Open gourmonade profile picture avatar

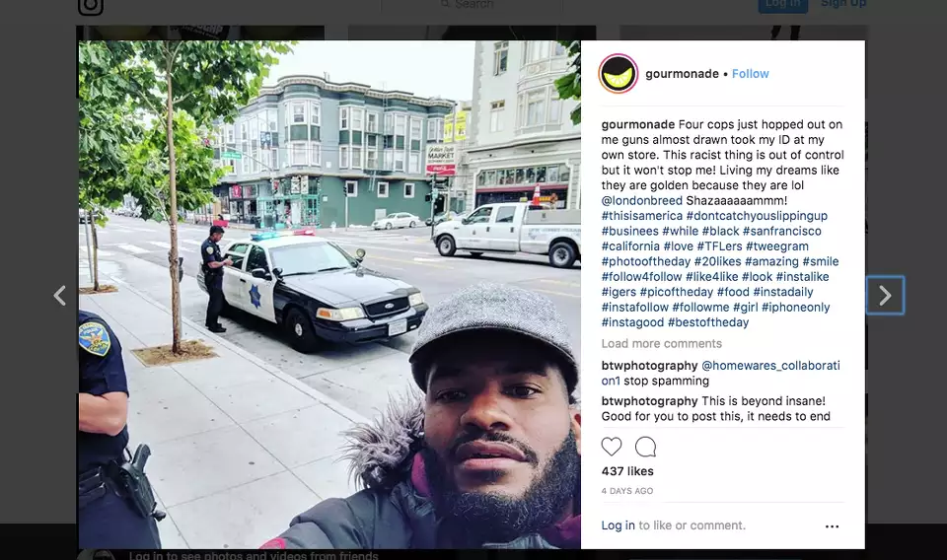point(618,74)
